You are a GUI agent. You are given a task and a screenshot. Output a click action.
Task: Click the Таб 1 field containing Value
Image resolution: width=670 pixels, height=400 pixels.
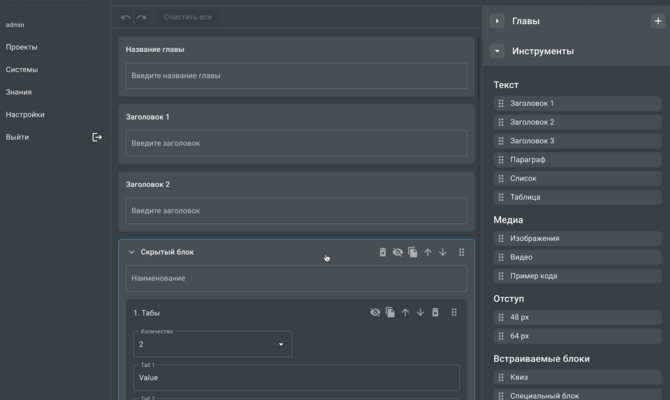click(297, 377)
